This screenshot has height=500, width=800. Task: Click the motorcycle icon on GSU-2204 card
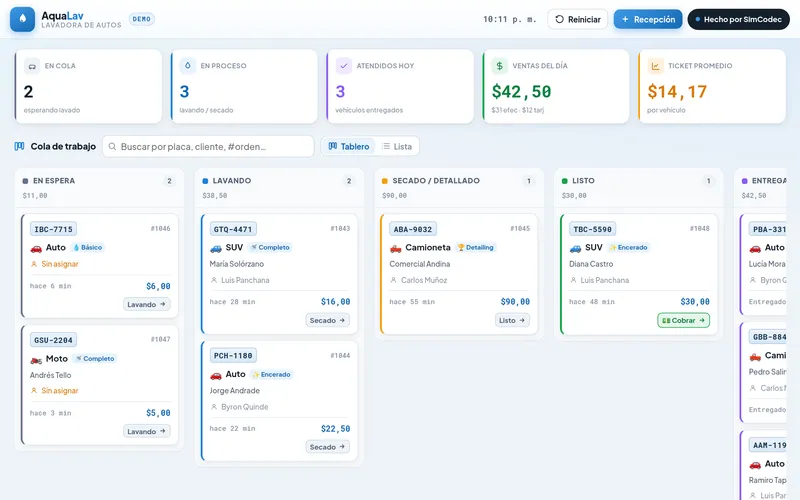(36, 359)
